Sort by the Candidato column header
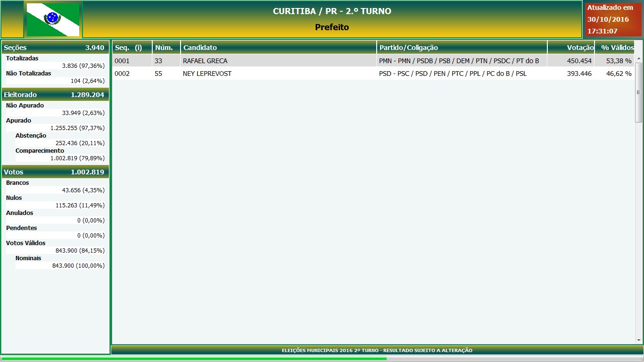The image size is (644, 362). pos(278,48)
